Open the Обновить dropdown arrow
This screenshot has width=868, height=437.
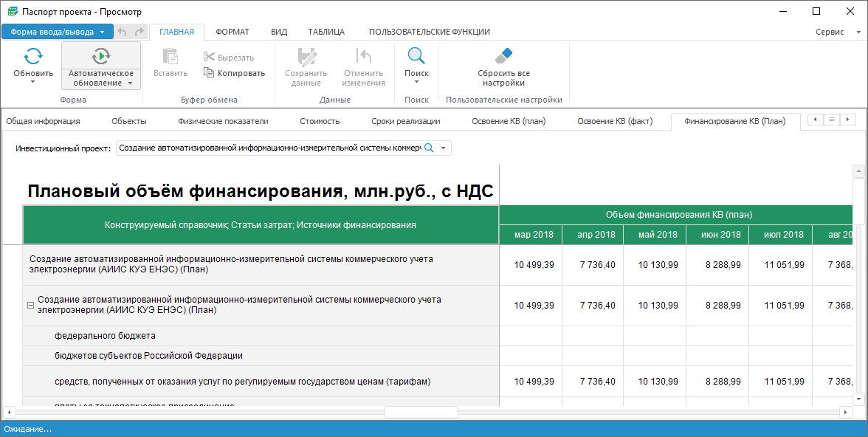pos(33,82)
